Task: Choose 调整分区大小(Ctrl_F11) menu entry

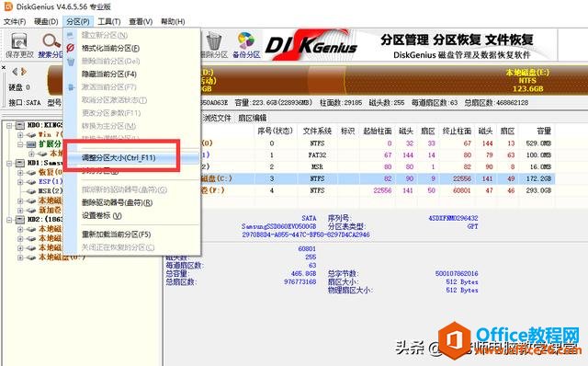Action: [131, 157]
